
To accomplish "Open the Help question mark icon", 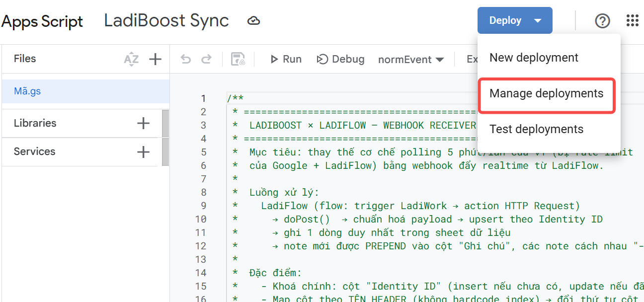I will tap(602, 21).
